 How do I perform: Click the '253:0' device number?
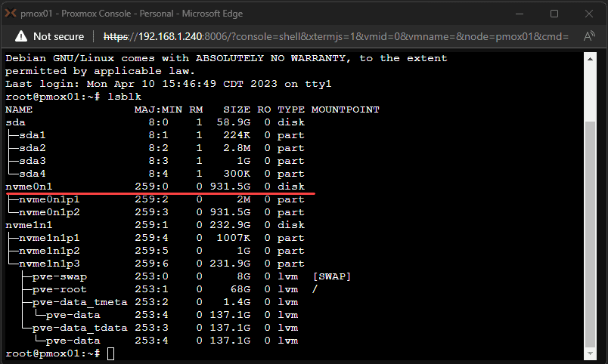(x=151, y=276)
